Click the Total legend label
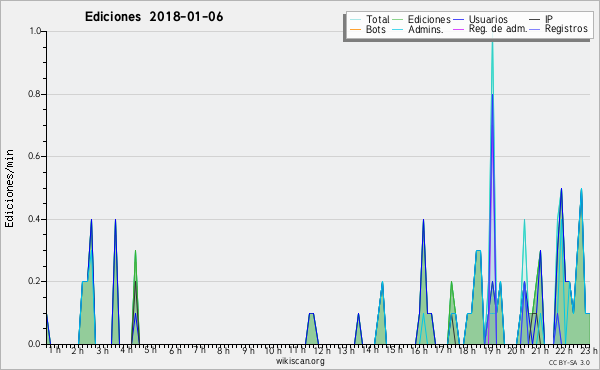 (377, 19)
